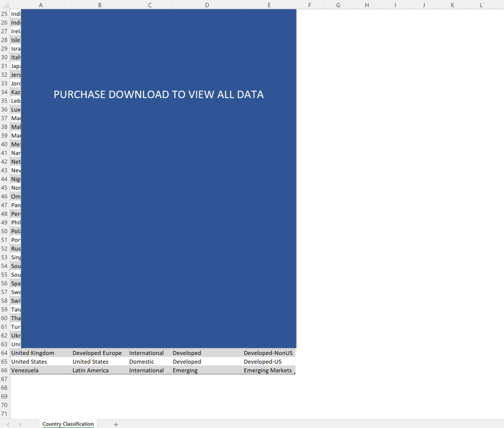Click the United Kingdom cell
504x428 pixels.
click(x=41, y=353)
